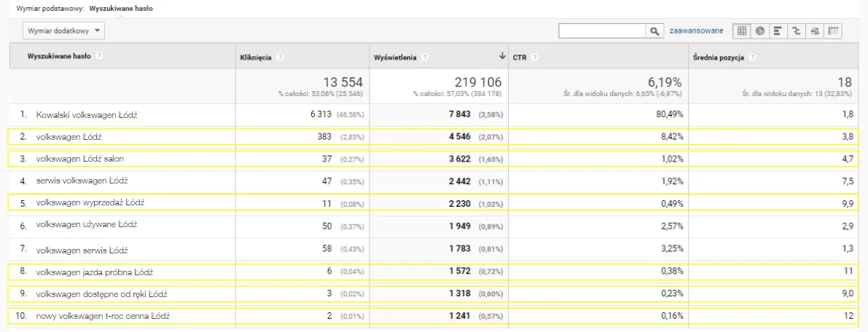Sort by the Średnia pozycja column header
The width and height of the screenshot is (868, 332).
[x=719, y=57]
